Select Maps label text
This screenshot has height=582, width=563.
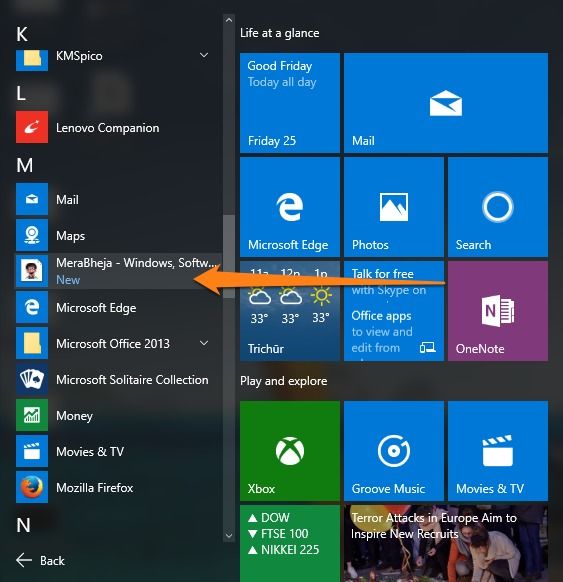tap(71, 236)
